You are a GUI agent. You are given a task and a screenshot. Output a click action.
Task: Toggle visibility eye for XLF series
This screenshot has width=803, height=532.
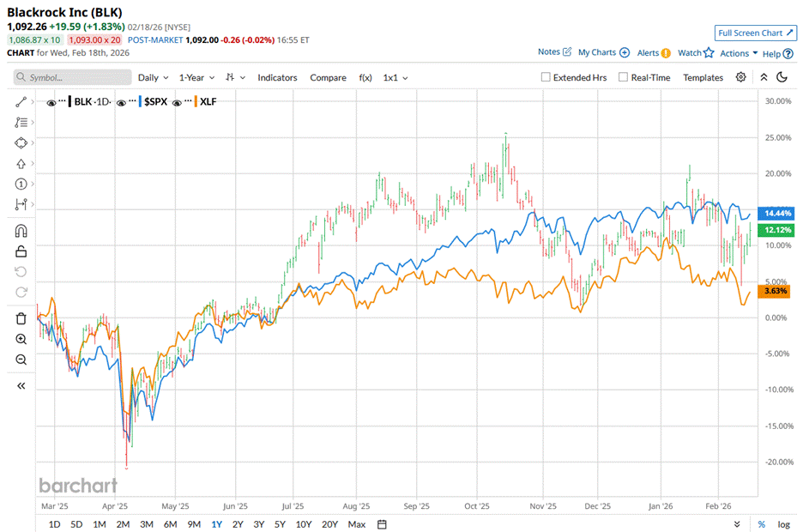pyautogui.click(x=178, y=103)
